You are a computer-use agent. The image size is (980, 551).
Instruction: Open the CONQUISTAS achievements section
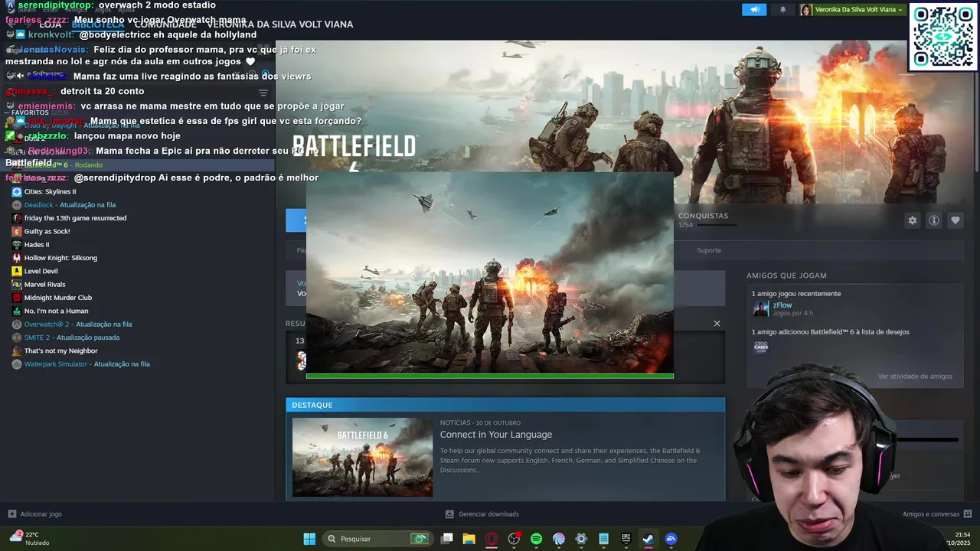point(703,216)
